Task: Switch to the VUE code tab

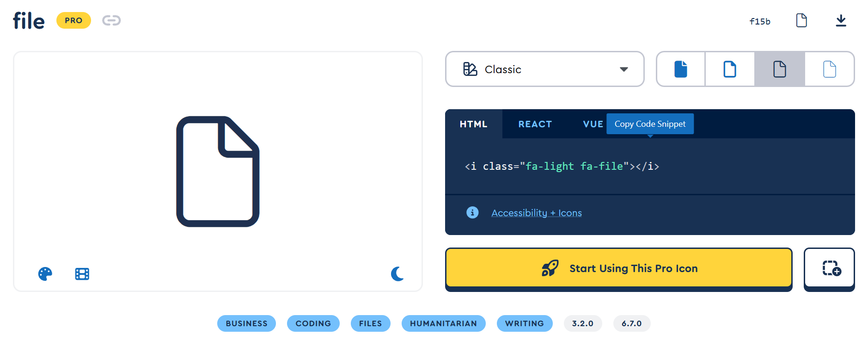Action: (593, 124)
